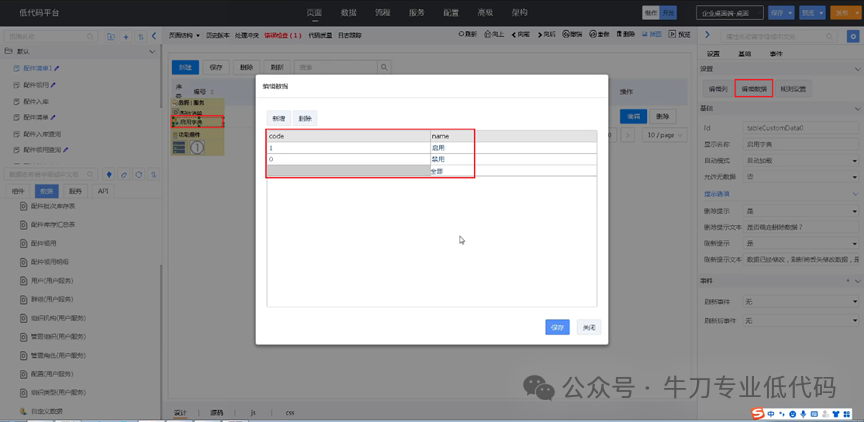Open the 自动模式 dropdown
Viewport: 864px width, 422px height.
pos(801,160)
